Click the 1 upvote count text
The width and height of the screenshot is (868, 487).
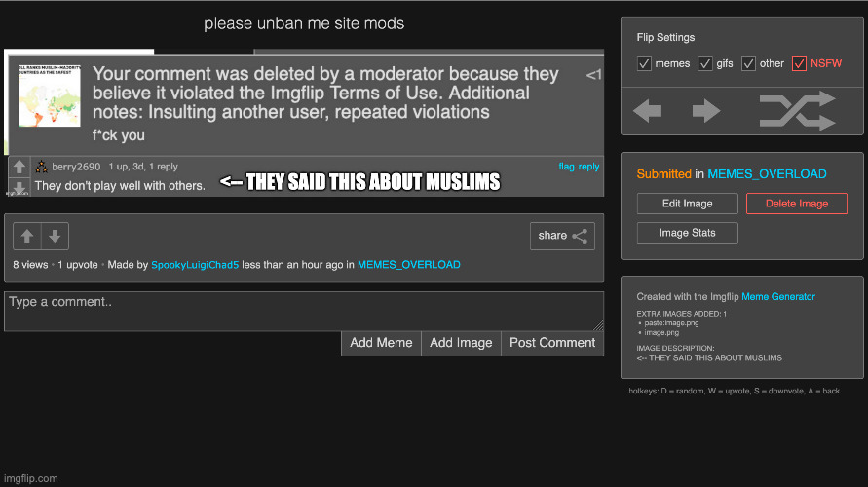tap(78, 265)
